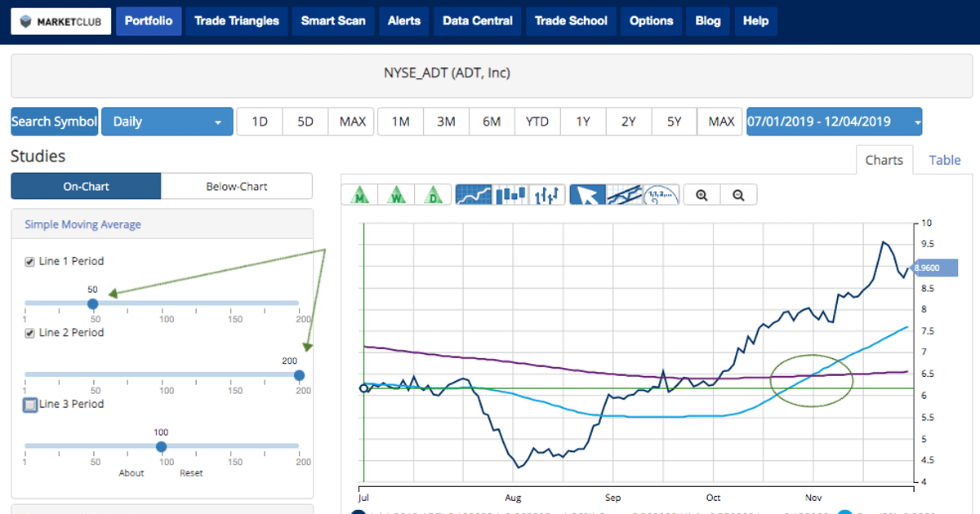Screen dimensions: 980x514
Task: Set range to 6M
Action: point(492,122)
